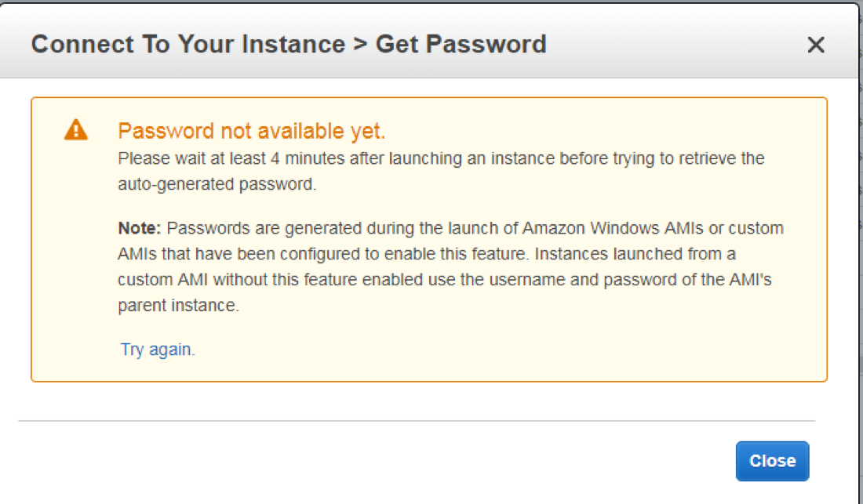Click "Get Password" in the dialog title
This screenshot has width=863, height=504.
tap(461, 44)
